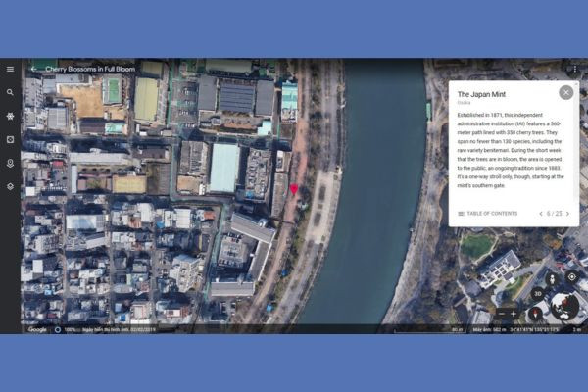Reset north using the compass
Viewport: 588px width, 392px height.
pos(535,314)
